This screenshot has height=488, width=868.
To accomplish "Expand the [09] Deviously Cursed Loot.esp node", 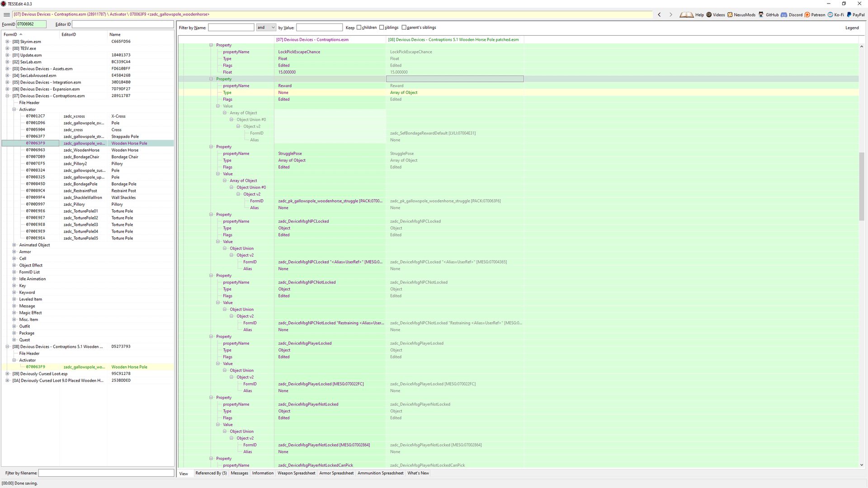I will (7, 374).
